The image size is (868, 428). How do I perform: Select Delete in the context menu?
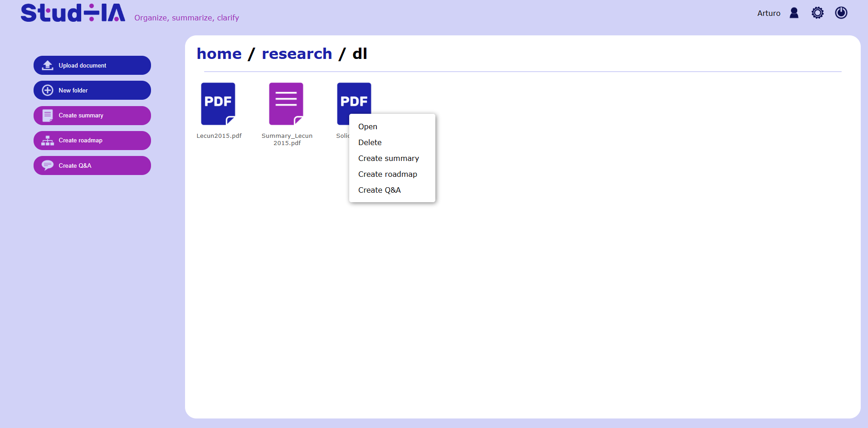(370, 142)
